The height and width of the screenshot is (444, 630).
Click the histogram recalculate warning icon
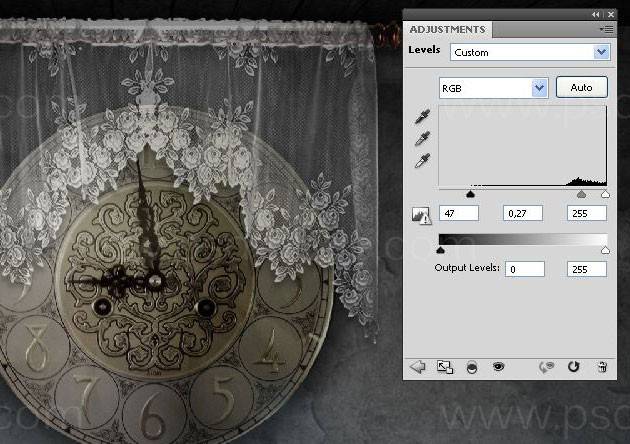coord(421,215)
